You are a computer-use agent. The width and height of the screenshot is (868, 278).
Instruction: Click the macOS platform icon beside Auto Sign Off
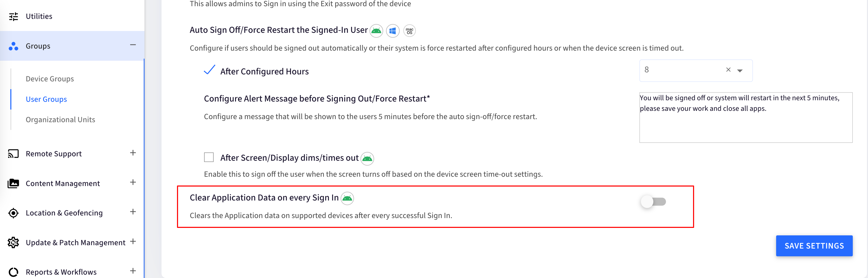(409, 31)
